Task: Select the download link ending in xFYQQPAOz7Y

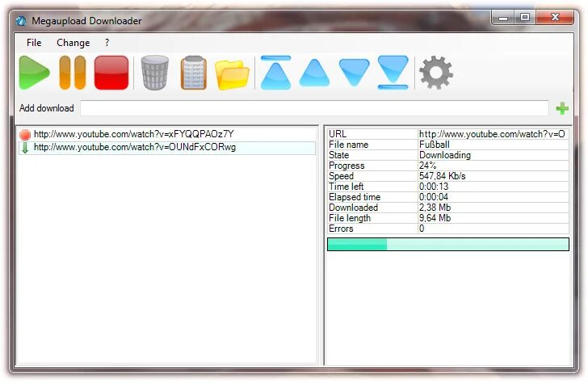Action: point(134,134)
